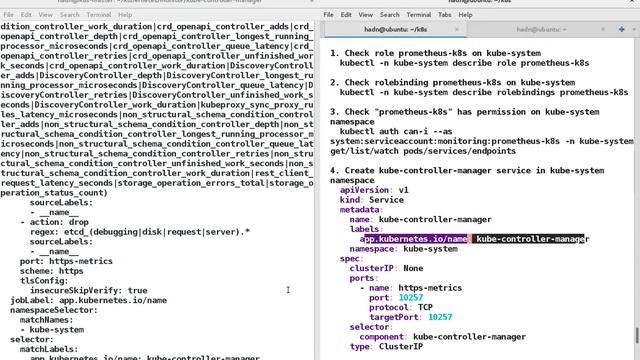Click 'labels:' line in right terminal
Screen dimensions: 640x360
coord(366,229)
